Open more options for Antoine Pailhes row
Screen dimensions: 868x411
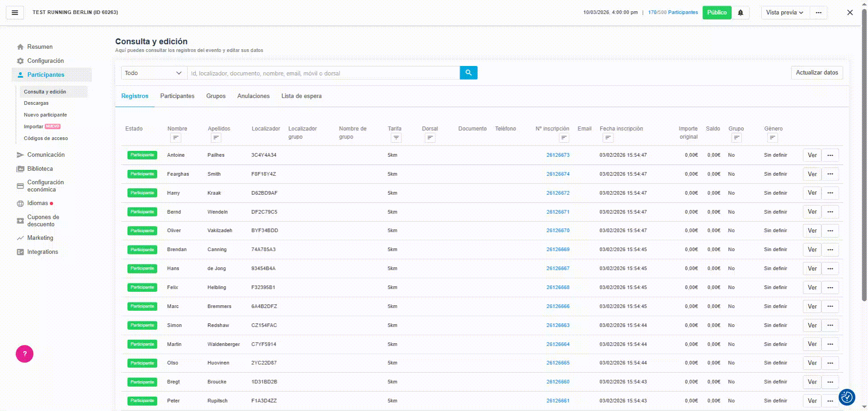830,155
